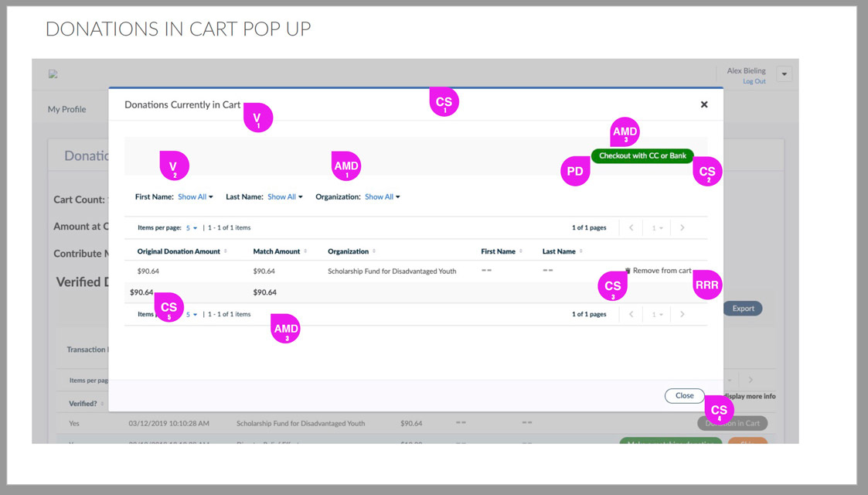
Task: Click the trash icon beside Remove from cart
Action: pyautogui.click(x=628, y=271)
